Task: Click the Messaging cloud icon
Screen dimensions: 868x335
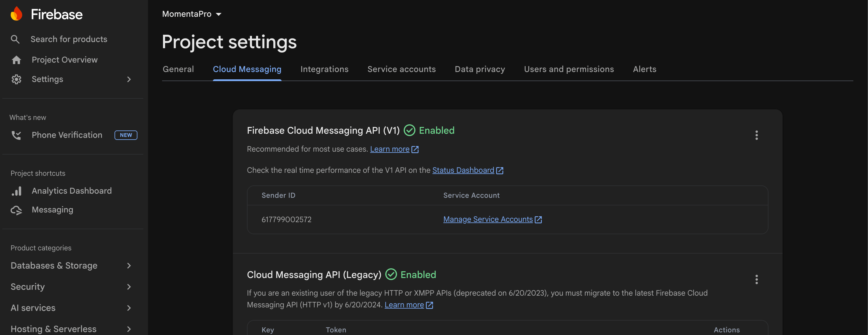Action: [16, 210]
